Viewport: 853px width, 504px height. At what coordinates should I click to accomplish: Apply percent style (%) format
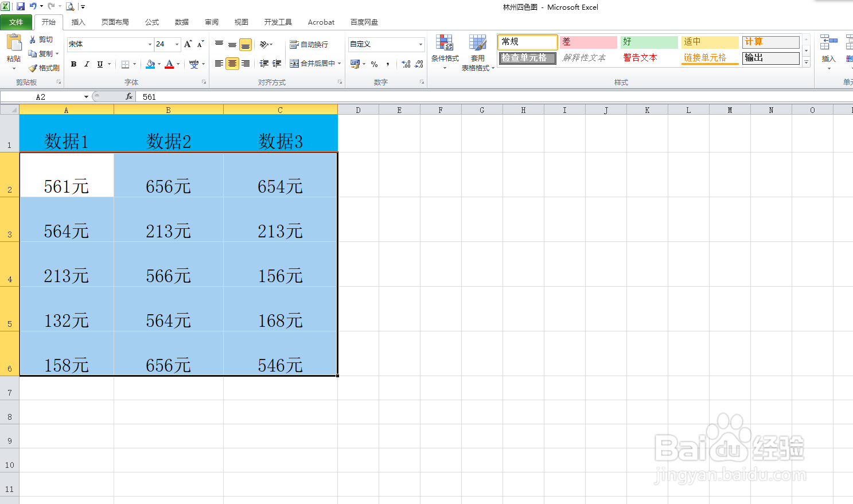tap(374, 64)
